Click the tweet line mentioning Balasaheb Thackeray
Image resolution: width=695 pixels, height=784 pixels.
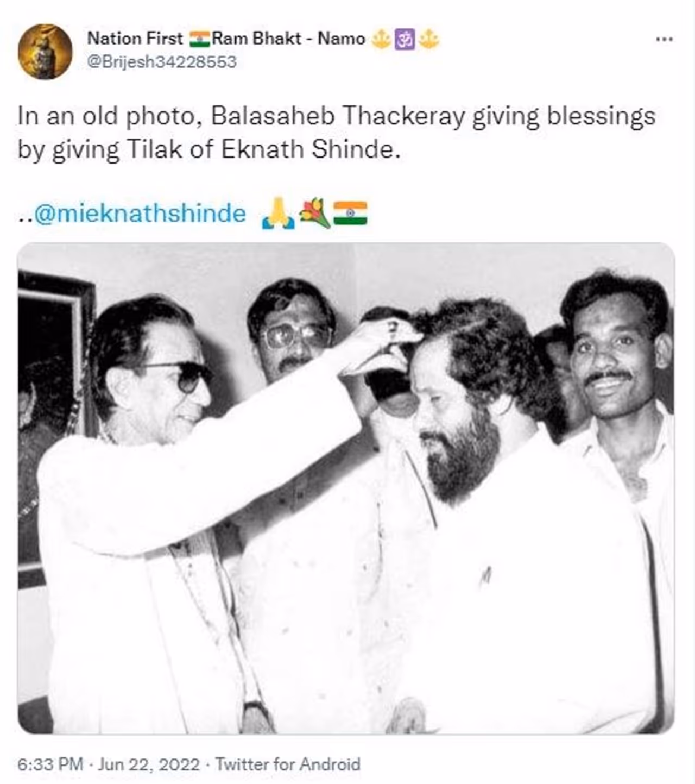(337, 117)
